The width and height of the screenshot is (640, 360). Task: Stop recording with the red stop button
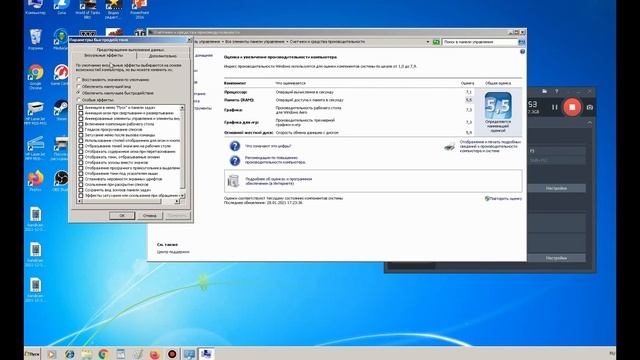tap(572, 107)
